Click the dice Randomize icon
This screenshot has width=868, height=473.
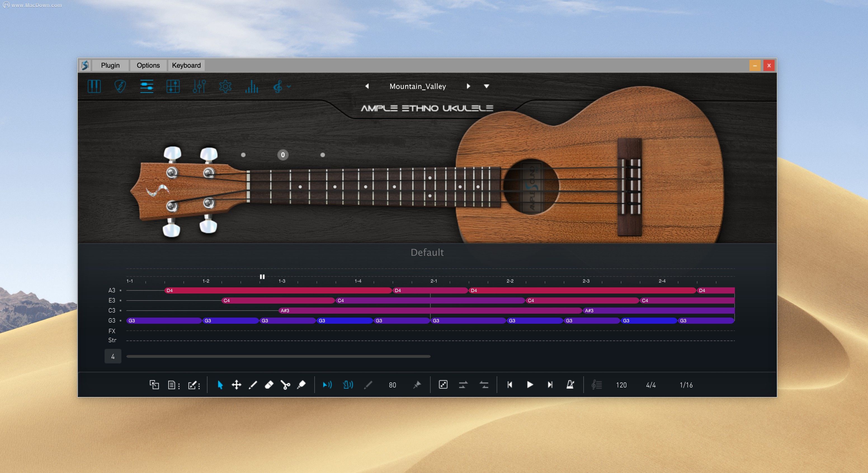443,384
